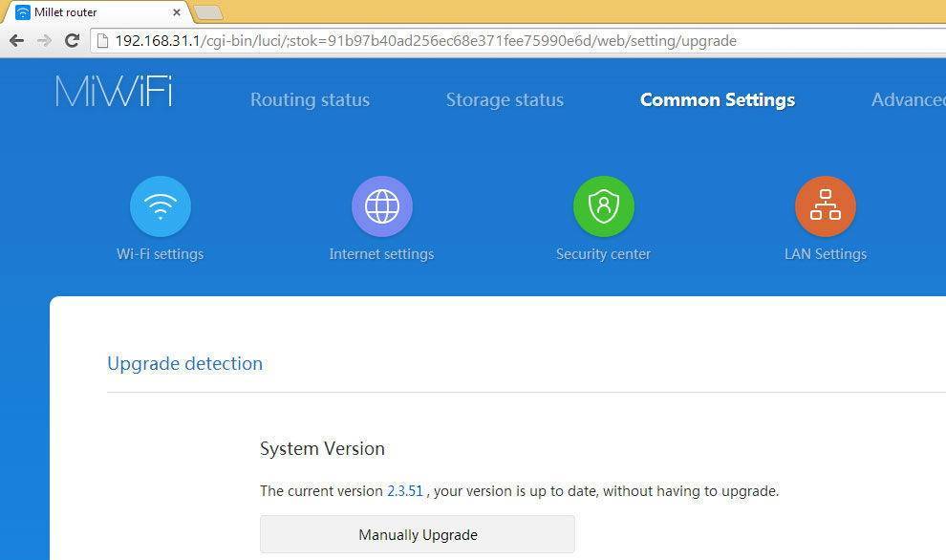This screenshot has height=560, width=946.
Task: Click the MiWiFi logo
Action: click(x=114, y=92)
